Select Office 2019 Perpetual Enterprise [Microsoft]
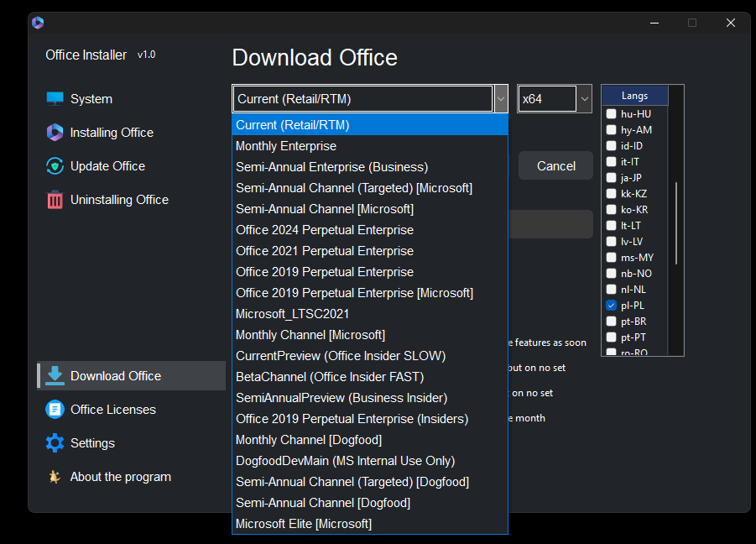The image size is (756, 544). point(370,293)
